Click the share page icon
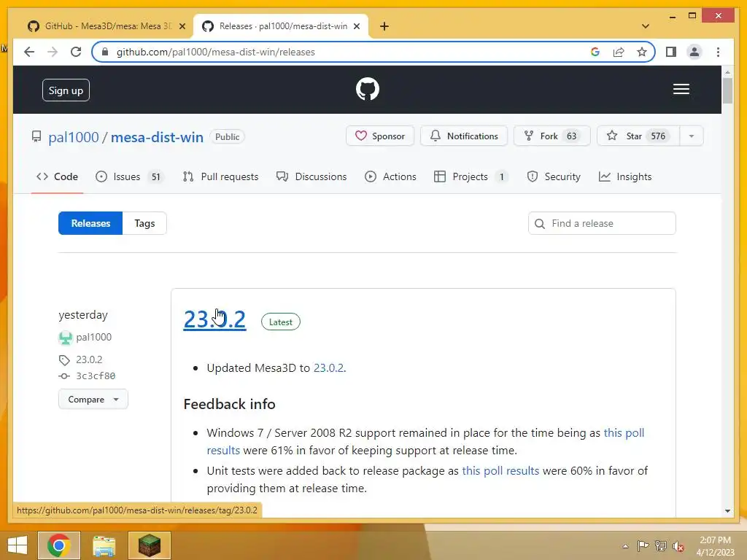747x560 pixels. pos(619,52)
